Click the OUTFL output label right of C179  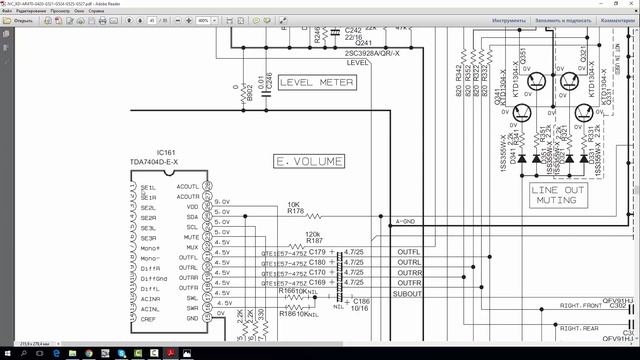pos(409,252)
